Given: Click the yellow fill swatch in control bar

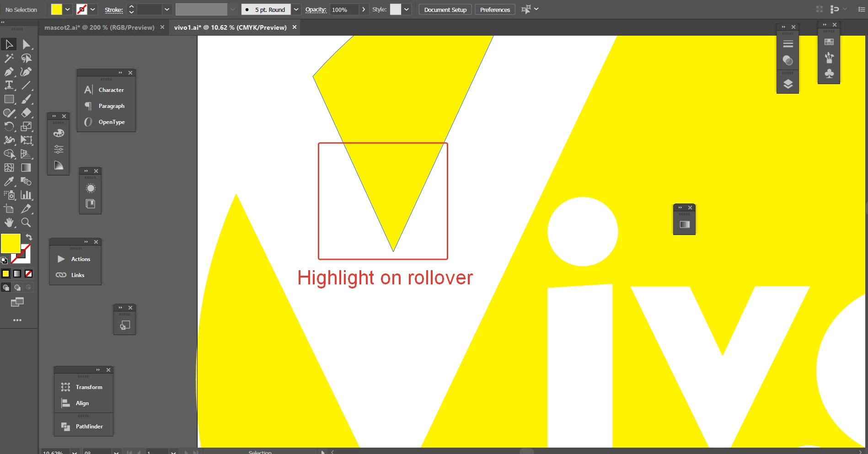Looking at the screenshot, I should pyautogui.click(x=57, y=9).
